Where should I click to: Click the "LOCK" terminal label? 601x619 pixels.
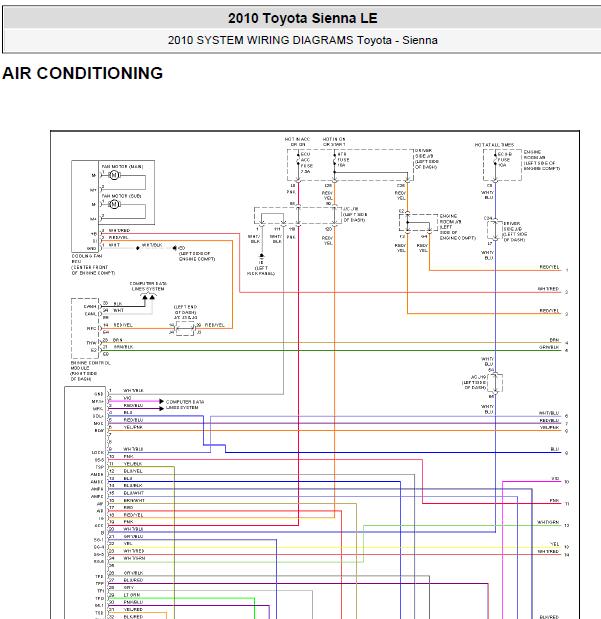[98, 452]
